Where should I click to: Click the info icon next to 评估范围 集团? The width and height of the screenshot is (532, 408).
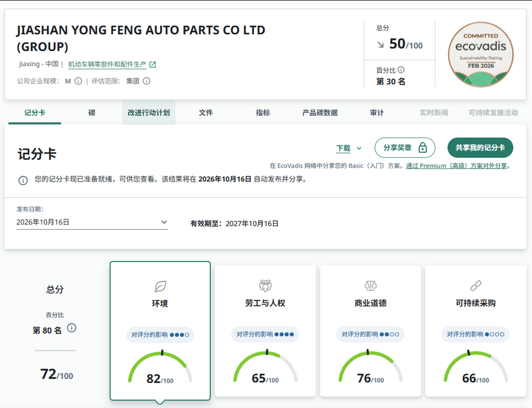(x=147, y=81)
